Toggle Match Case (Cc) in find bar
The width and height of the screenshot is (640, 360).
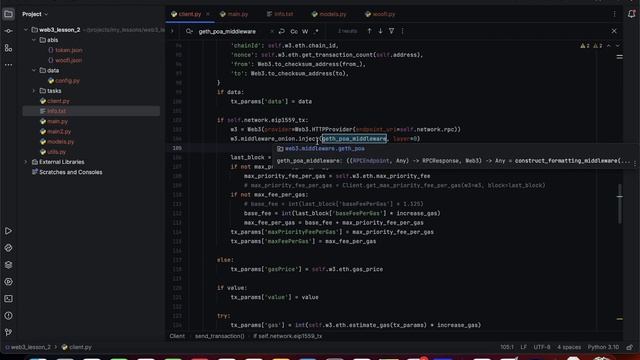pos(294,31)
